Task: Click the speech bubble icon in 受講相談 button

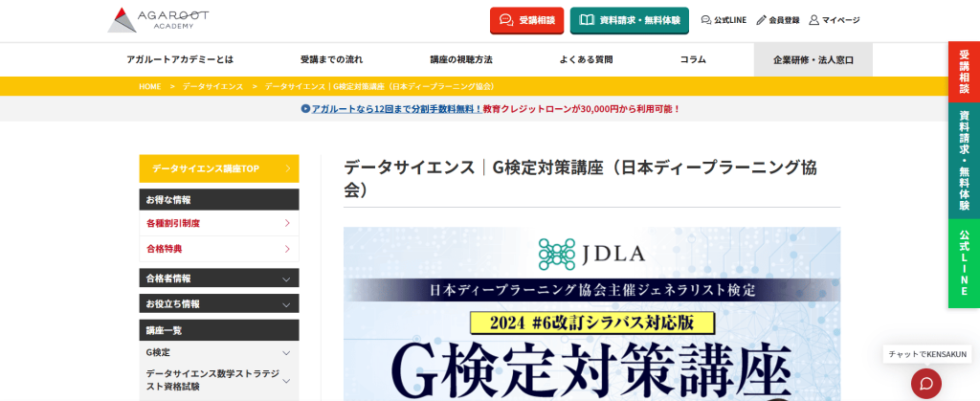Action: pos(507,20)
